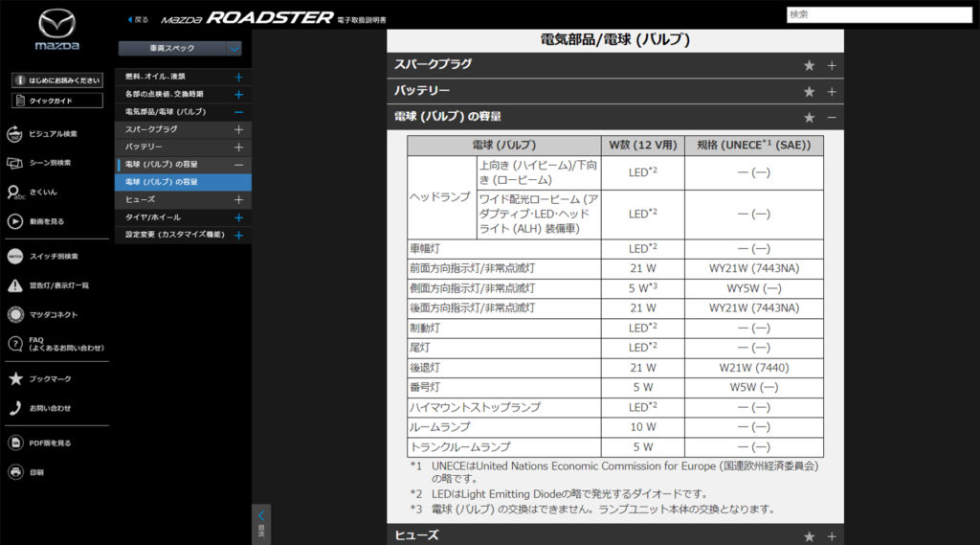Expand ヒューズ content section plus
Screen dimensions: 980x545
pos(832,537)
